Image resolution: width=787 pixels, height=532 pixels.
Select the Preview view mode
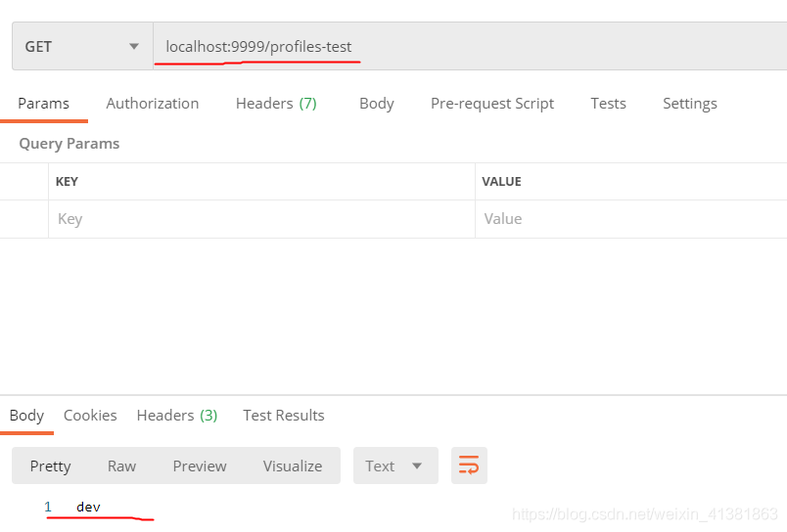tap(200, 466)
